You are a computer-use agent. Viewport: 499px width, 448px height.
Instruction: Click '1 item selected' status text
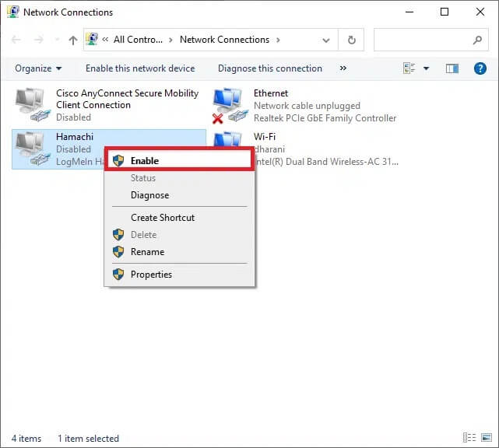pyautogui.click(x=88, y=439)
